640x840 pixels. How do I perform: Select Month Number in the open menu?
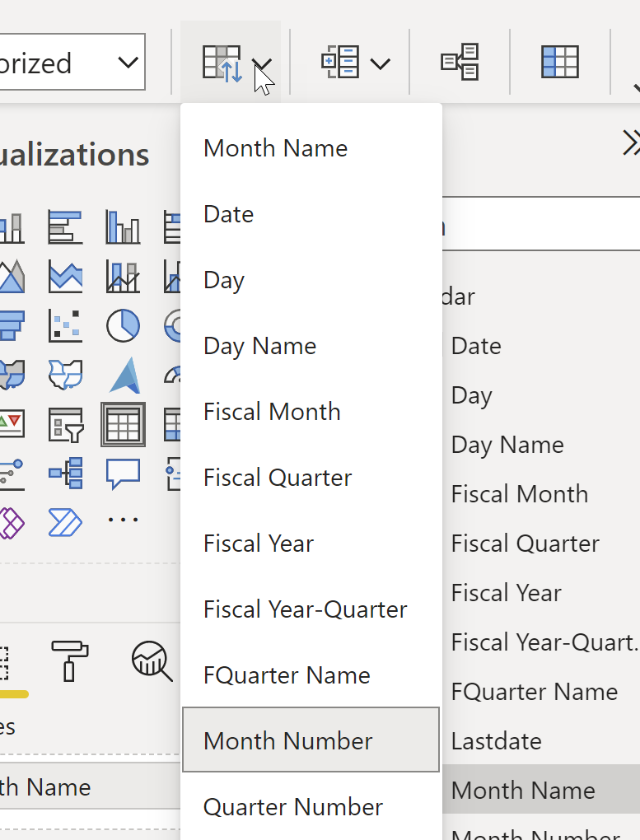click(x=287, y=740)
